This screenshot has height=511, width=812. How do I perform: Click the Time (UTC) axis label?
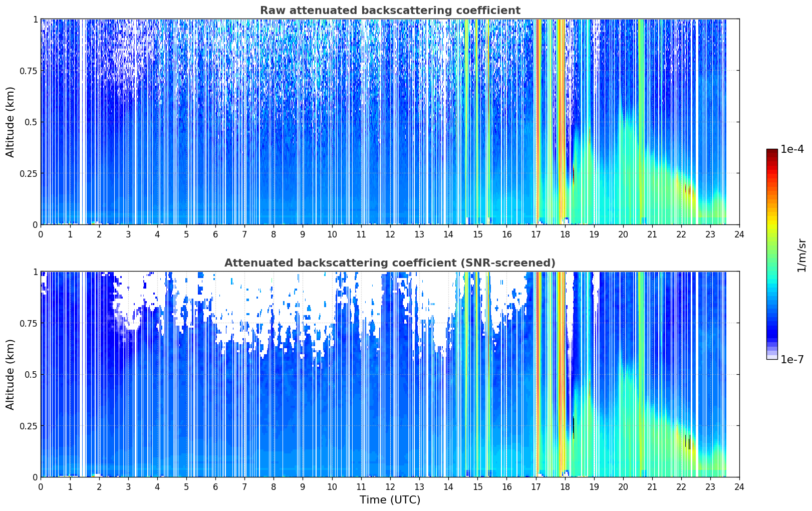tap(390, 500)
